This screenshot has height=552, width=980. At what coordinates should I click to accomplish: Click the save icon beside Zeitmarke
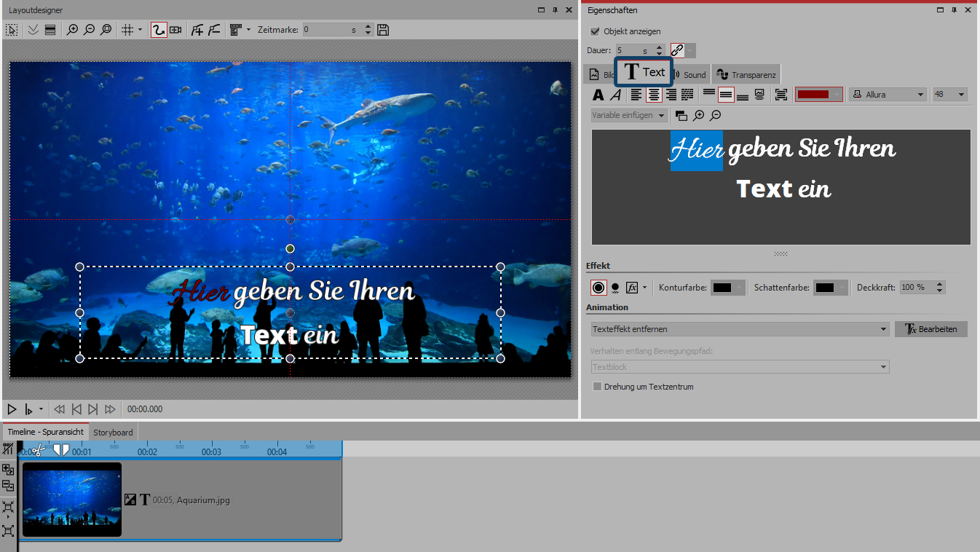(x=384, y=30)
